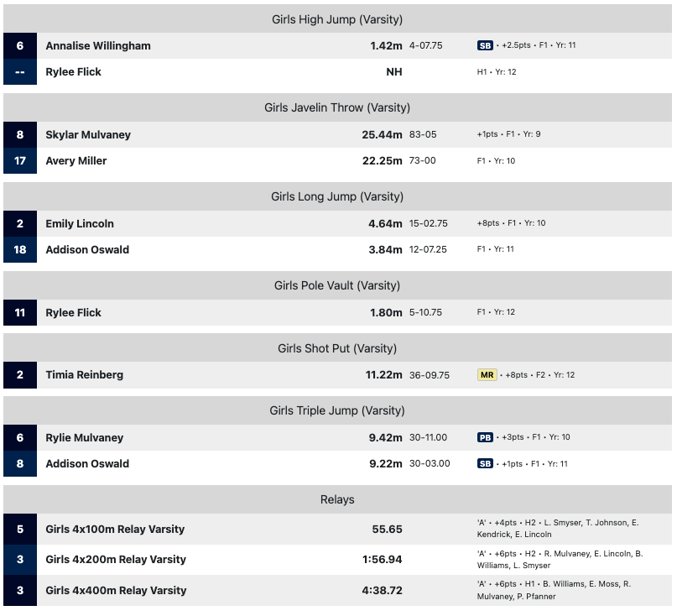Image resolution: width=677 pixels, height=616 pixels.
Task: Open the Girls Javelin Throw (Varsity) header
Action: coord(337,107)
